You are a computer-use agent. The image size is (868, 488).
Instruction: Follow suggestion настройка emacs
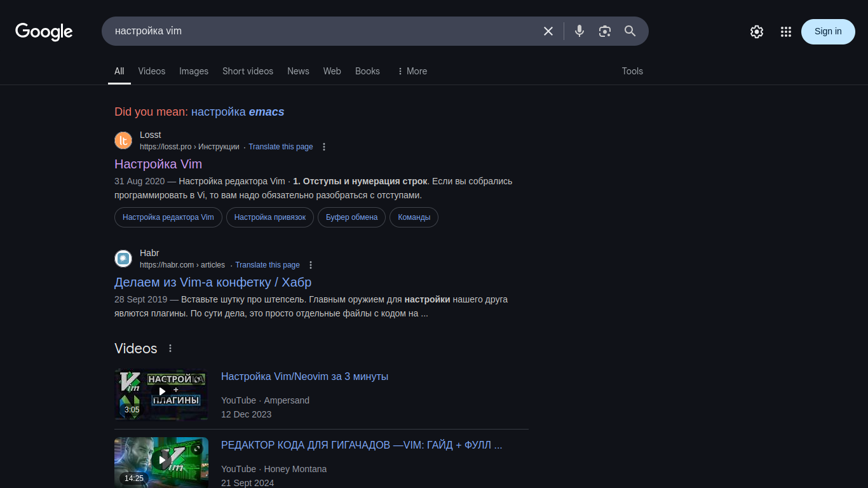pyautogui.click(x=238, y=112)
